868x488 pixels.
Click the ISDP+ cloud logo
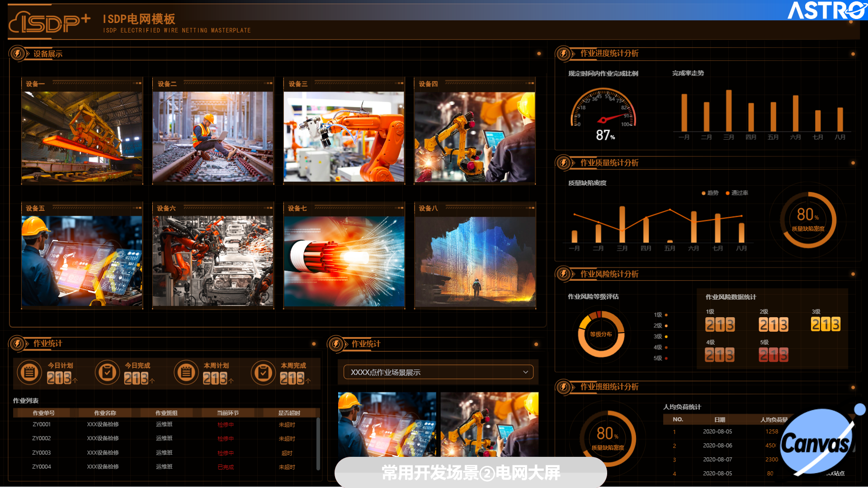[x=50, y=23]
